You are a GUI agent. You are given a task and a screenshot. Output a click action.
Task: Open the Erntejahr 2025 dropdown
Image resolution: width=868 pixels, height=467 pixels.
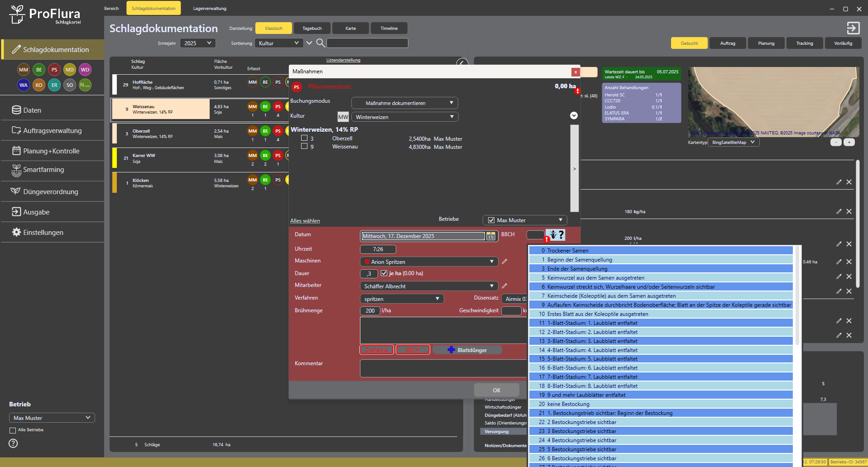tap(197, 43)
